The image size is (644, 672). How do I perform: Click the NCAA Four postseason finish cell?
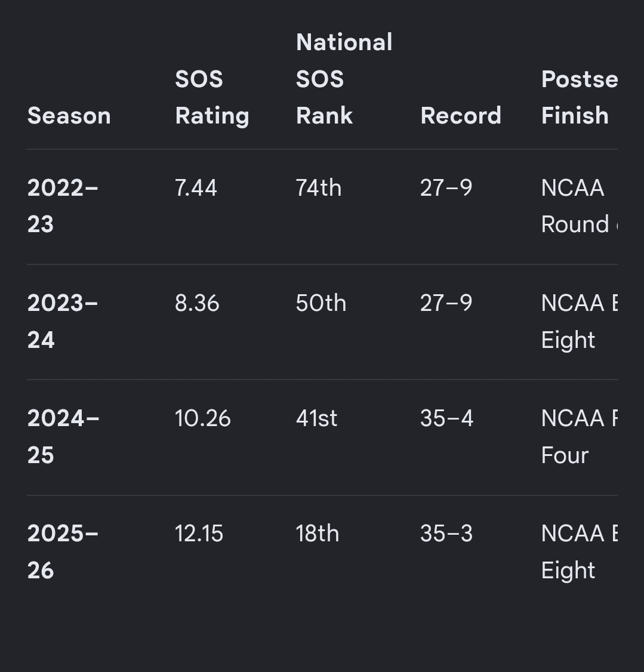580,437
